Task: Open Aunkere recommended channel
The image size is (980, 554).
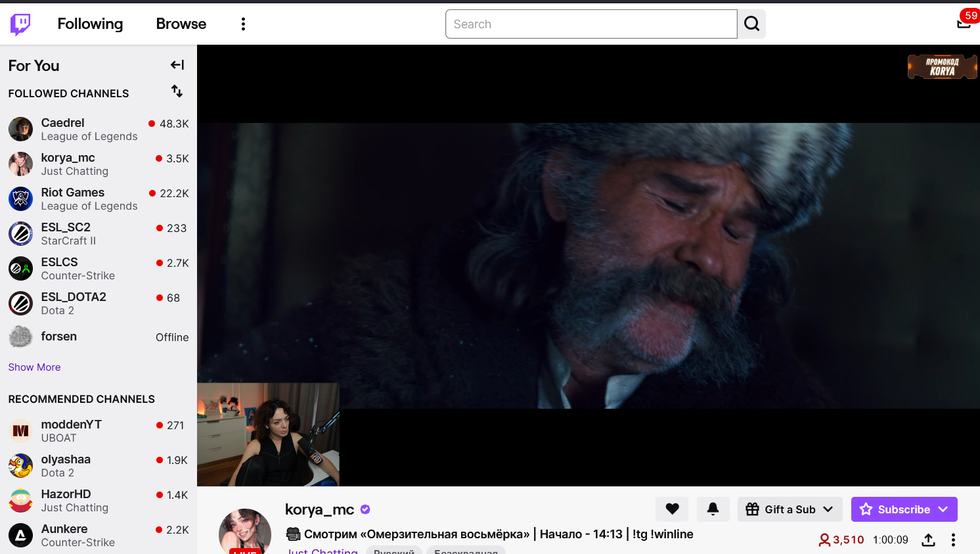Action: tap(99, 536)
